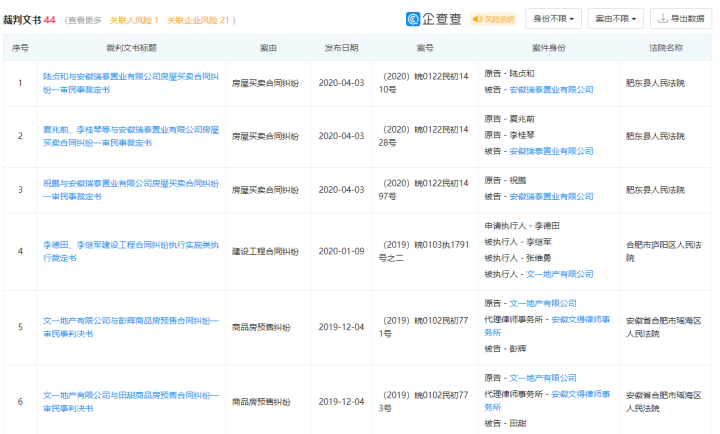Click defendant 安徽瑞泰置业有限公司 in row 2
Screen dimensions: 720x434
pos(551,151)
